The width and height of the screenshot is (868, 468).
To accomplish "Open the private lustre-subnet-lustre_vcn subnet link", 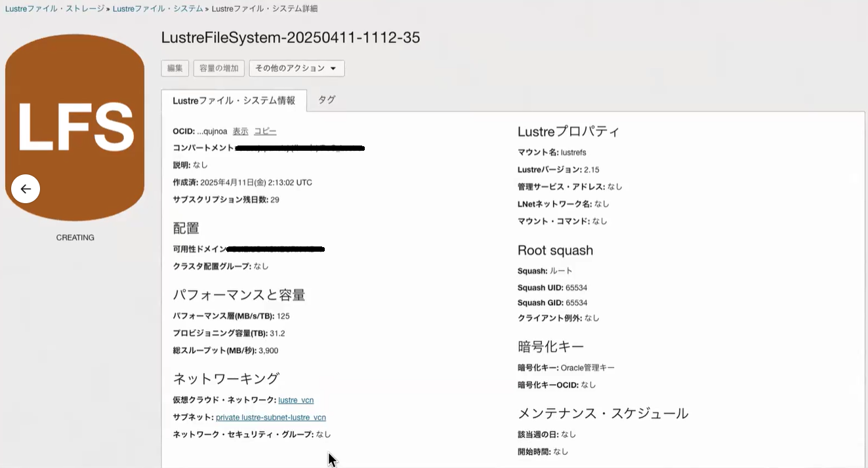I will point(271,417).
